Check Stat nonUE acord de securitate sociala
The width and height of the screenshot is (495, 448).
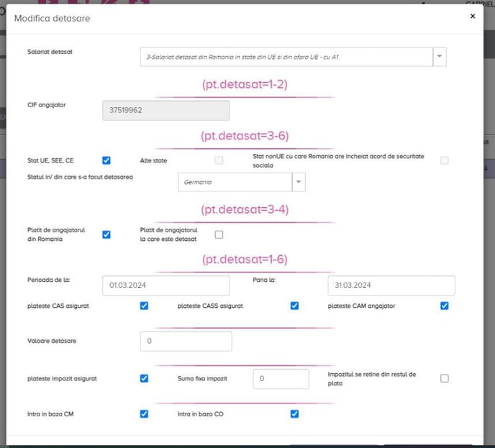point(445,160)
